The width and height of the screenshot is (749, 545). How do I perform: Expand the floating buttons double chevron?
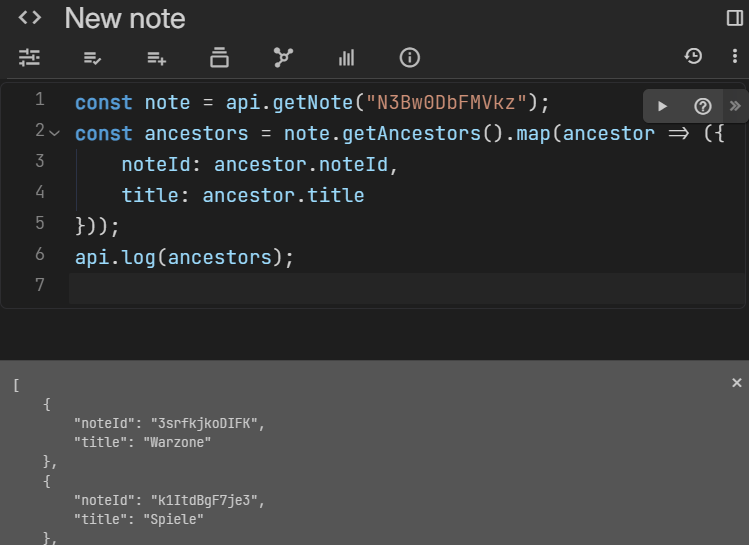[x=735, y=106]
